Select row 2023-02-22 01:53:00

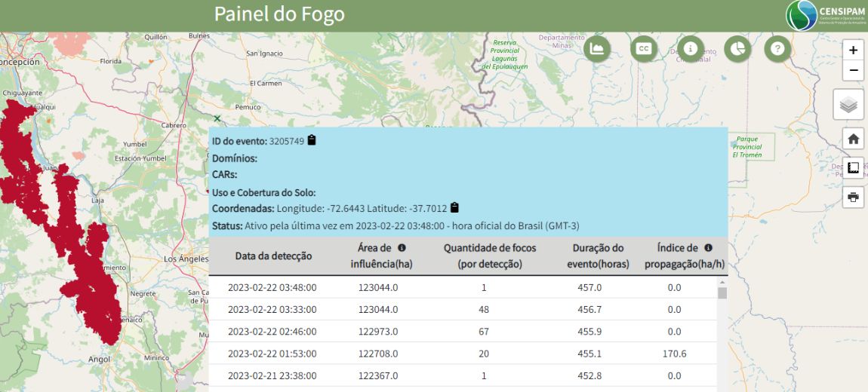[463, 354]
